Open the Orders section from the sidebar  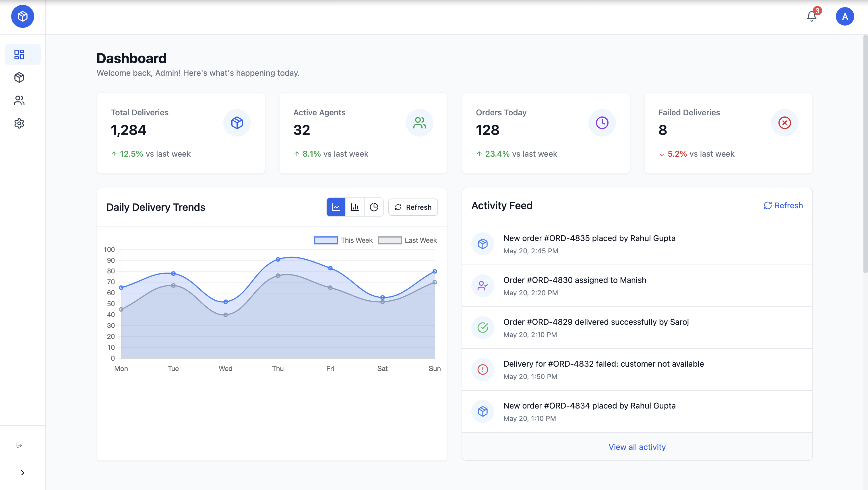point(19,77)
